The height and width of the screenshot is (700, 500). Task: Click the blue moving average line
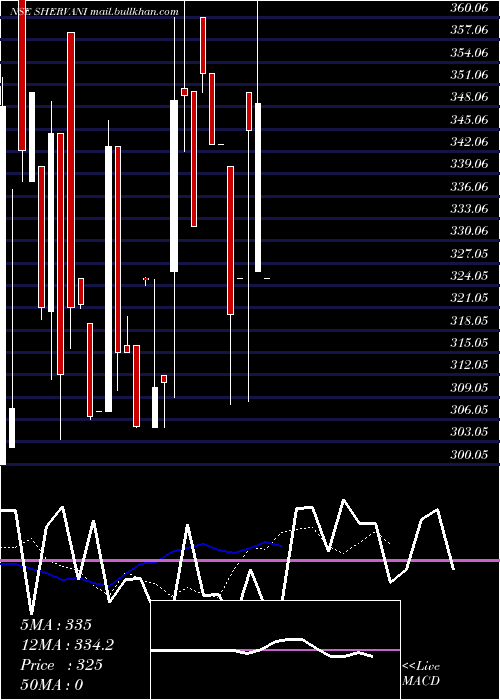(x=141, y=564)
